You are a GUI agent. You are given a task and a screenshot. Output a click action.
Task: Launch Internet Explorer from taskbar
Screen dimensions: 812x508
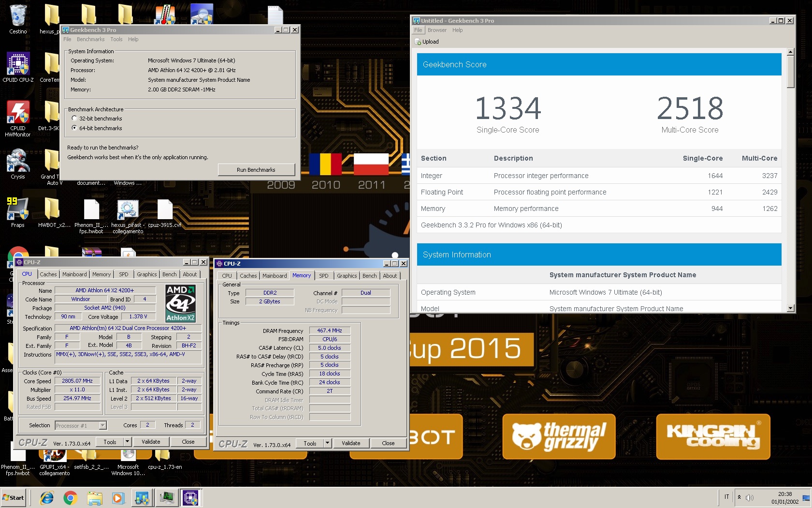click(x=47, y=498)
